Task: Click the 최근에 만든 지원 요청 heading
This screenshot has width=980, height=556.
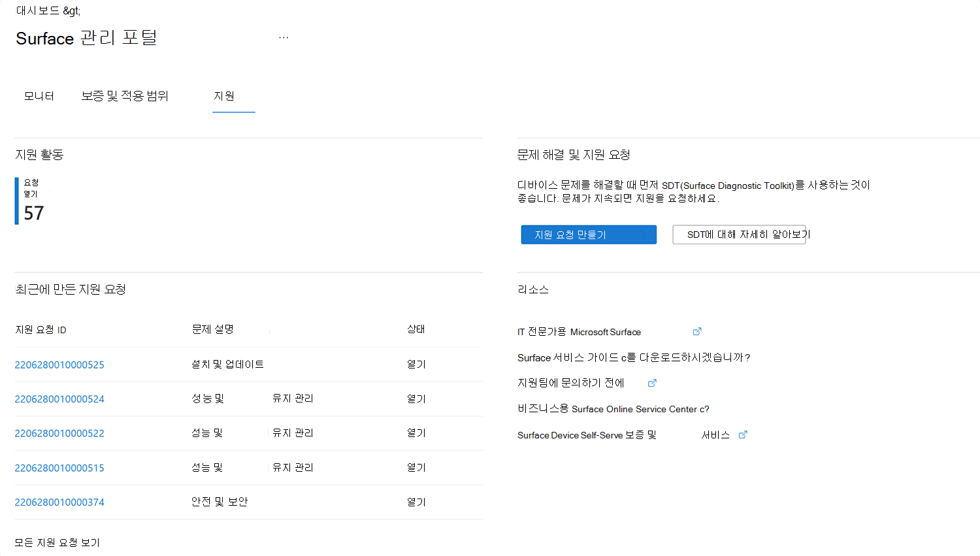Action: (71, 289)
